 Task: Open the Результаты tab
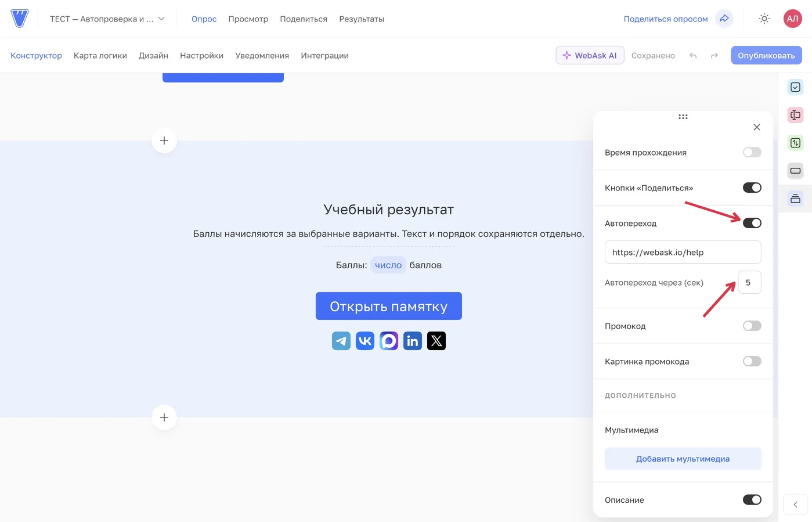(x=362, y=19)
